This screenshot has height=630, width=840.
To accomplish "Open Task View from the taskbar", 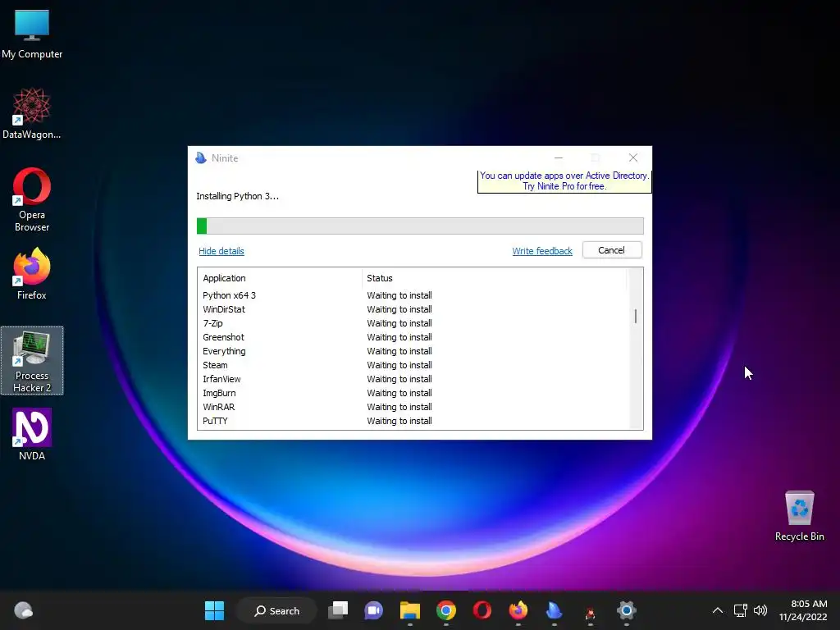I will [338, 610].
